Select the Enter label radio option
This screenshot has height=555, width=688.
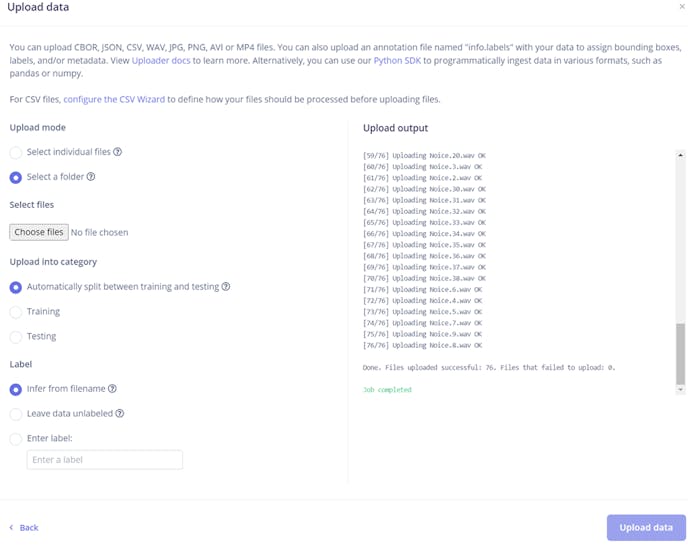click(x=16, y=438)
